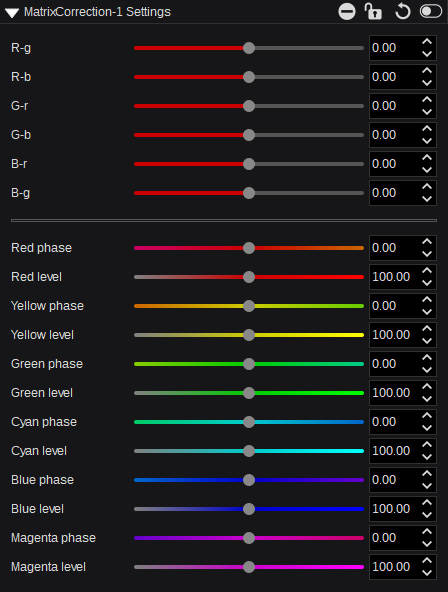Collapse the MatrixCorrection-1 Settings triangle
The width and height of the screenshot is (448, 592).
pyautogui.click(x=12, y=13)
